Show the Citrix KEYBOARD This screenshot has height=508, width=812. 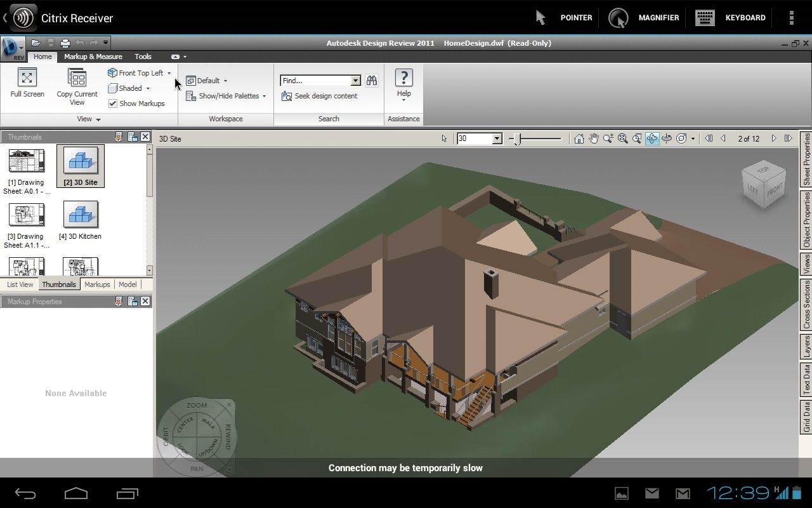730,18
